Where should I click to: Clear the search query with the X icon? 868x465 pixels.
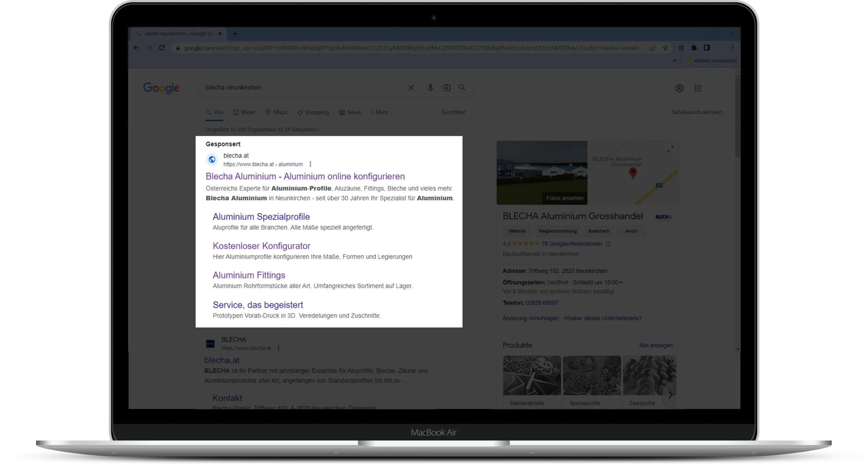[411, 88]
